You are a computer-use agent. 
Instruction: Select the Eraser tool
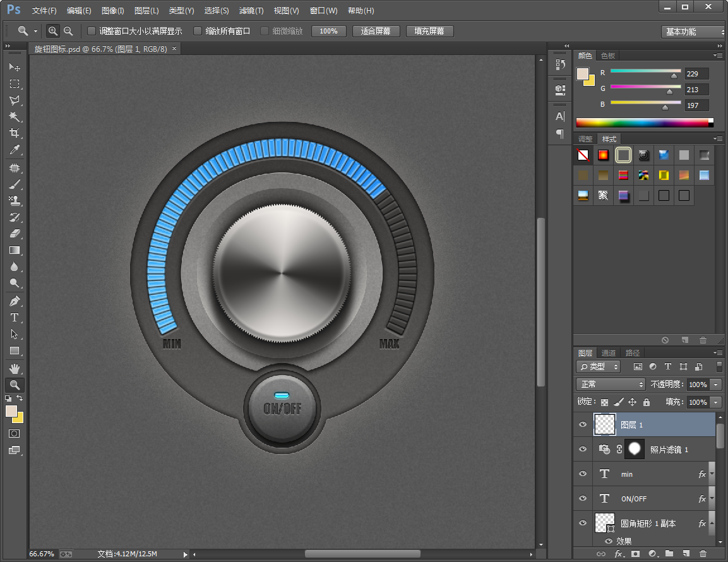click(x=14, y=234)
